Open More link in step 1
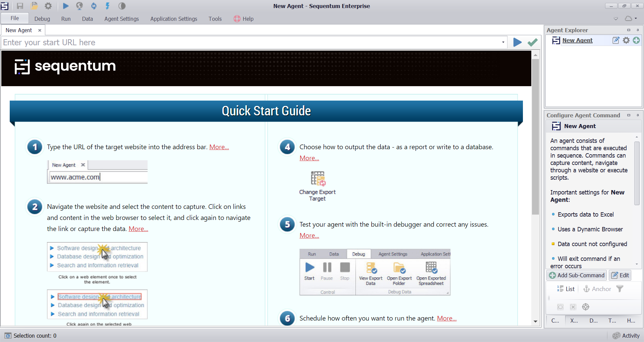Screen dimensions: 644x342 click(219, 147)
